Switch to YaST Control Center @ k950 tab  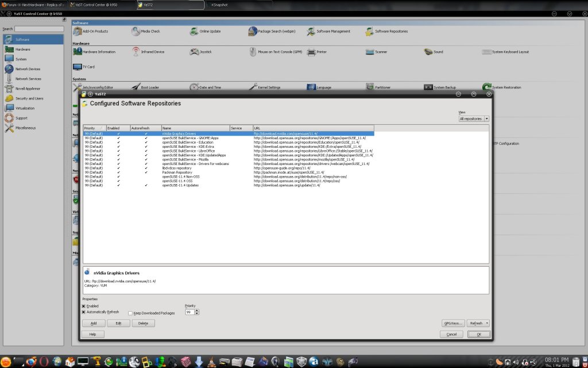pos(102,5)
